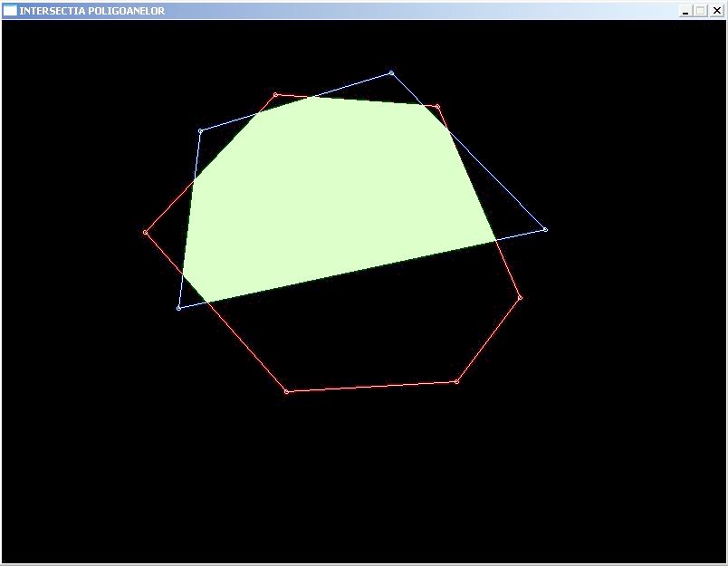Click the disabled maximize button
Image resolution: width=728 pixels, height=566 pixels.
point(701,11)
